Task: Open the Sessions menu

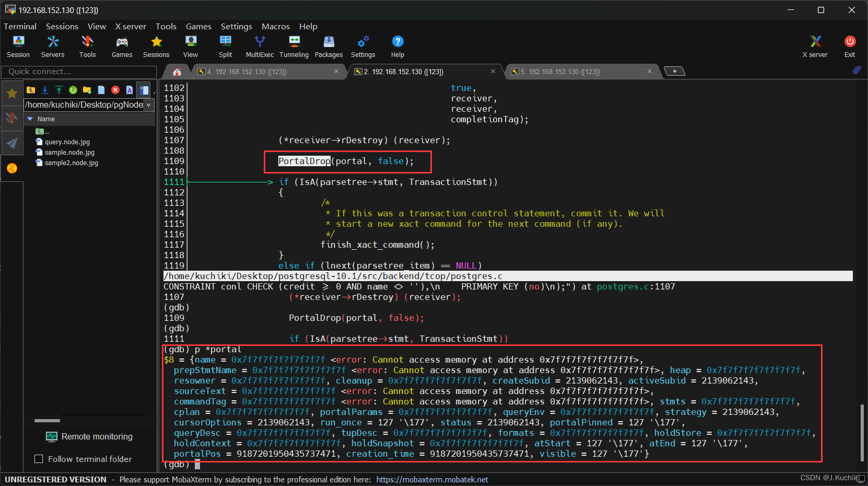Action: [x=62, y=26]
